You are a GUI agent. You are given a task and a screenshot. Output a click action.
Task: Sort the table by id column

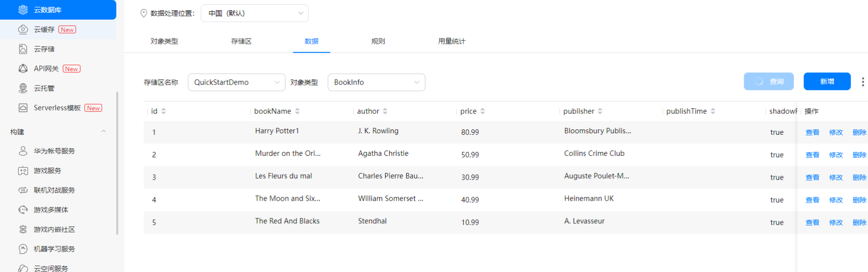(x=164, y=111)
